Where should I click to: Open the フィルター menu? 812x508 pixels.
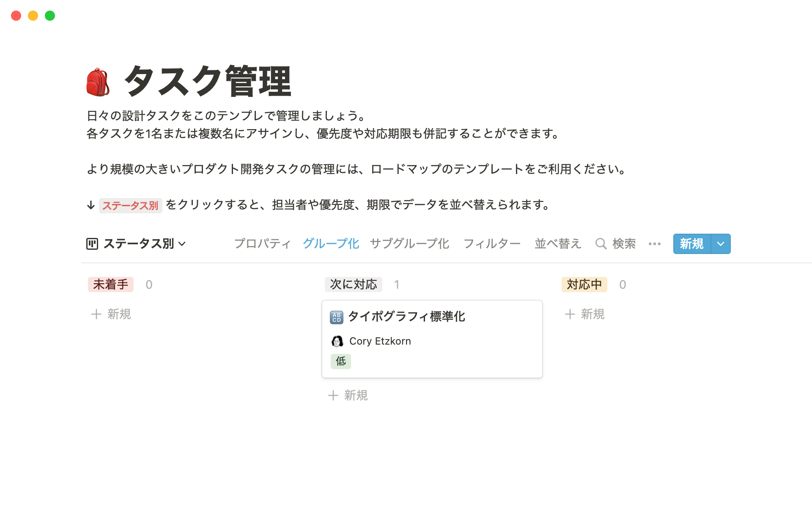click(492, 244)
